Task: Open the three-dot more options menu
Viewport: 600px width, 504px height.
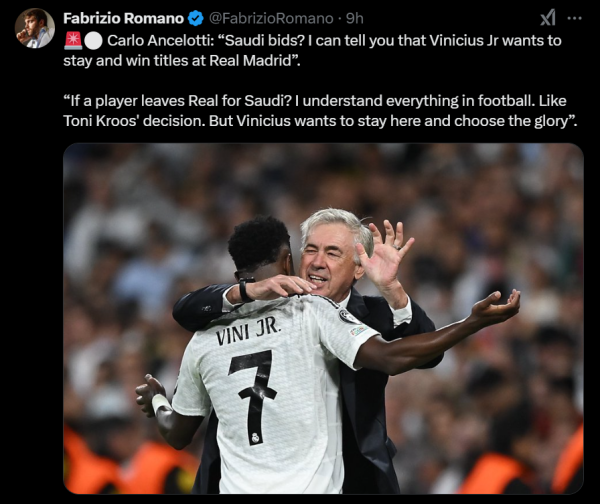Action: point(574,18)
